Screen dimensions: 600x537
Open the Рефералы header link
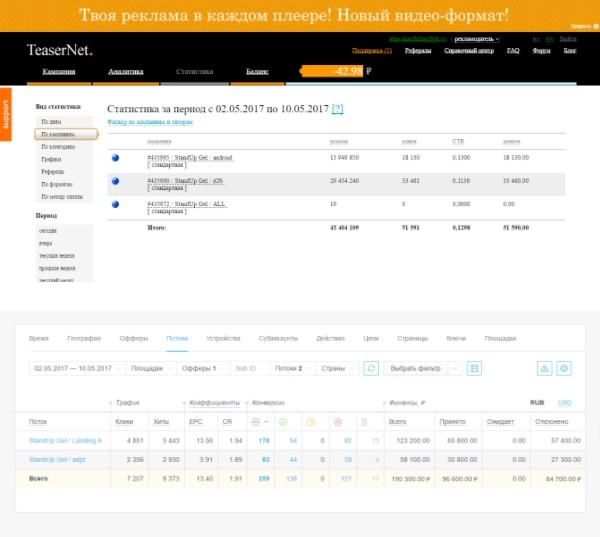[x=418, y=51]
